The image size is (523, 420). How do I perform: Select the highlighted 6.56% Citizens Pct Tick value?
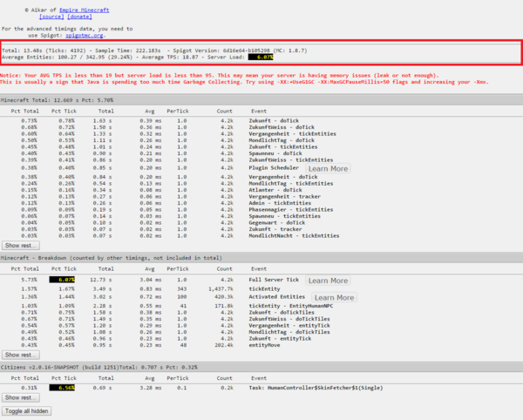tap(62, 388)
